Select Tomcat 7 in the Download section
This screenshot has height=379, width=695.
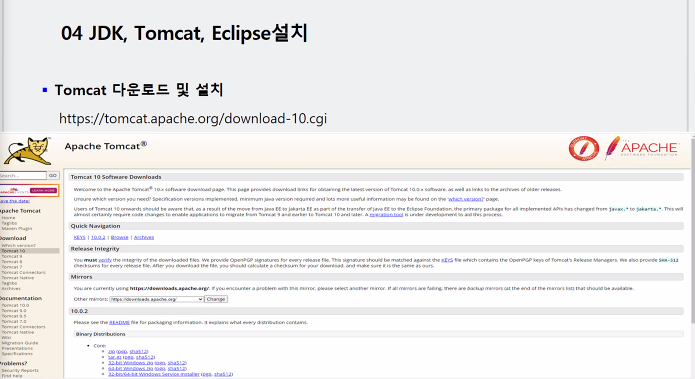[x=12, y=267]
